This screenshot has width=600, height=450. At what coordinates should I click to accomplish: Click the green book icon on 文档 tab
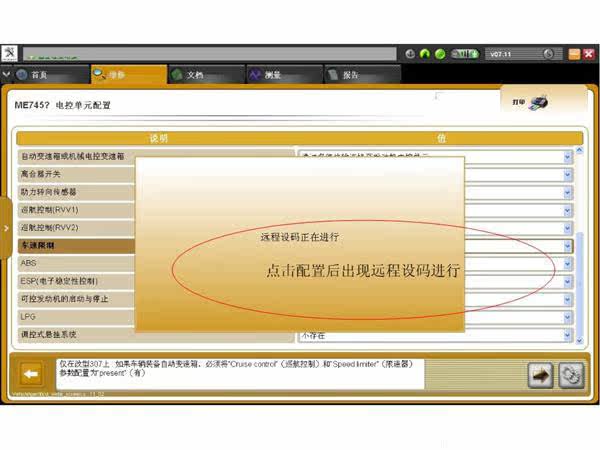point(177,75)
